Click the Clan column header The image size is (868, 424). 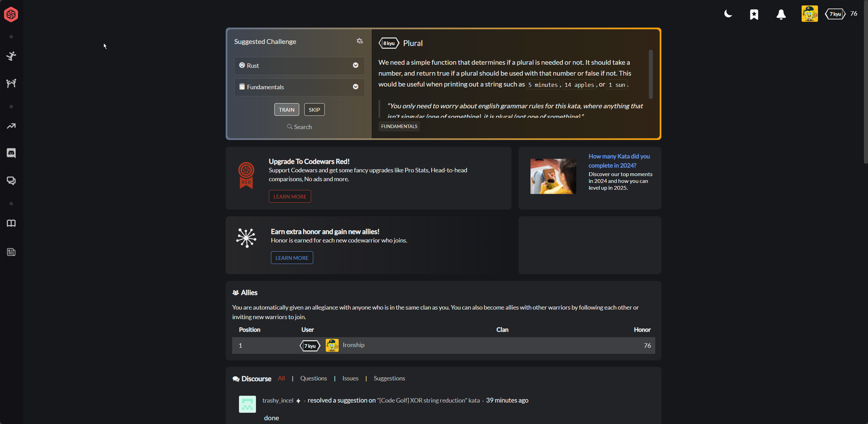(502, 330)
